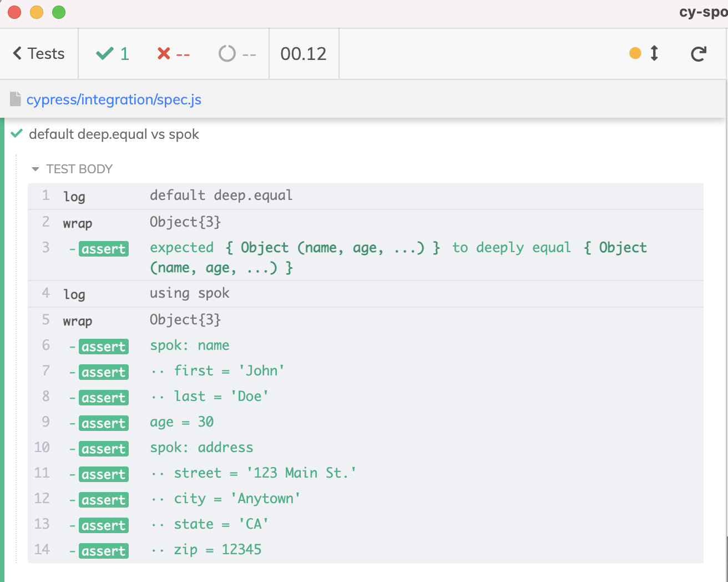The height and width of the screenshot is (582, 728).
Task: Click the failed tests red X counter
Action: click(173, 54)
